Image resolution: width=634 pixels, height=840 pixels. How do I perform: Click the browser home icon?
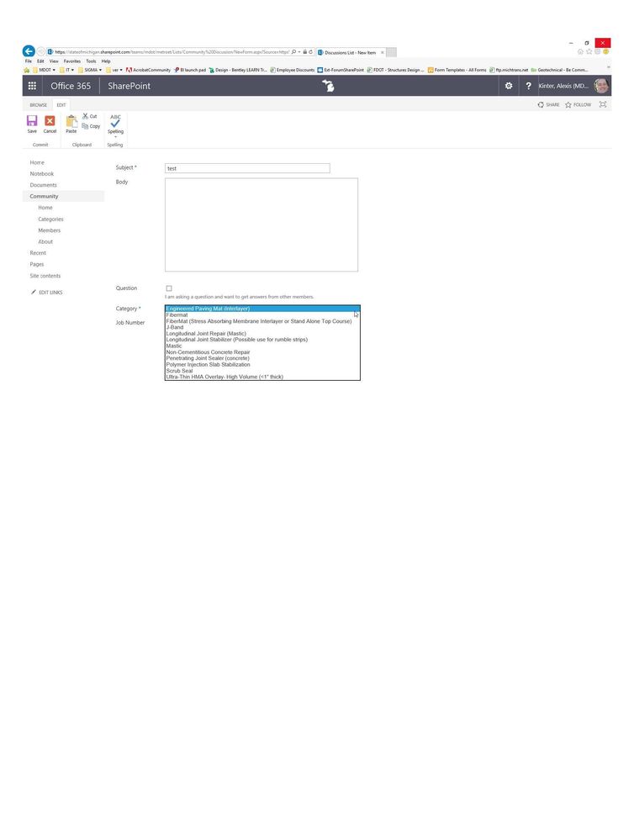tap(580, 52)
